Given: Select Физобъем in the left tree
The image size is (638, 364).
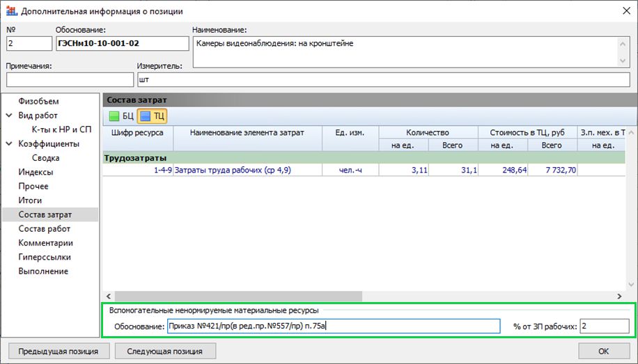Looking at the screenshot, I should 38,102.
